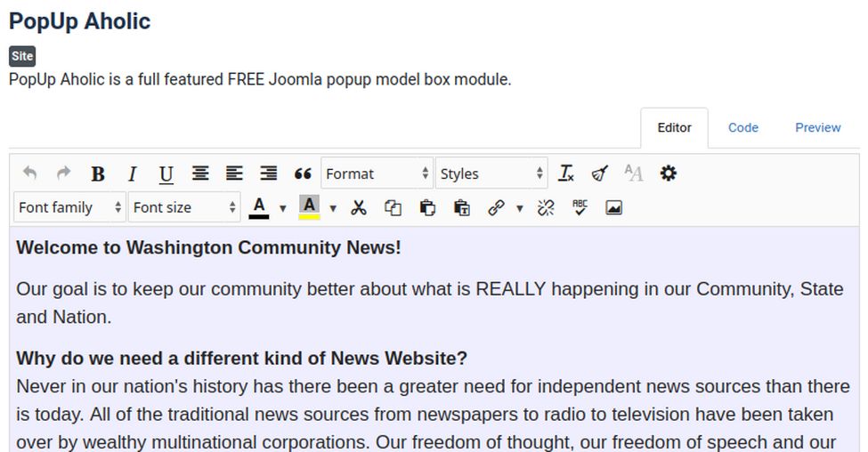Switch to the Code tab
The image size is (868, 452).
(x=742, y=127)
